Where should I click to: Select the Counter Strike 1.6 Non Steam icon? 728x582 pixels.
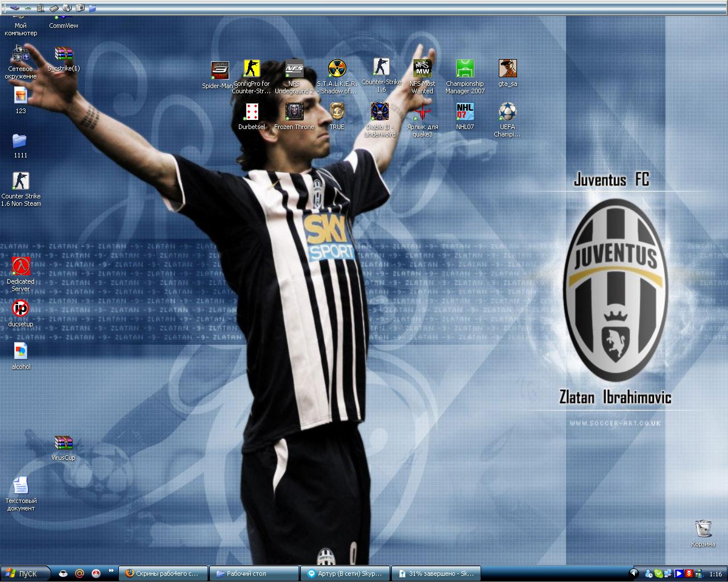coord(21,189)
